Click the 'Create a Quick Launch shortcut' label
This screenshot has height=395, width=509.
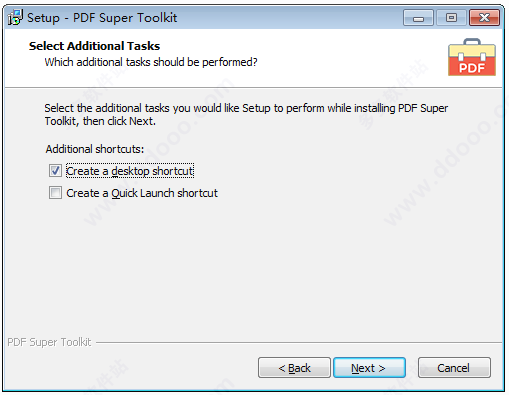[142, 193]
